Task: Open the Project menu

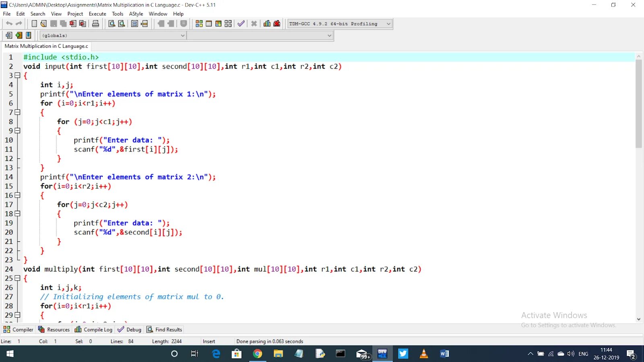Action: (75, 14)
